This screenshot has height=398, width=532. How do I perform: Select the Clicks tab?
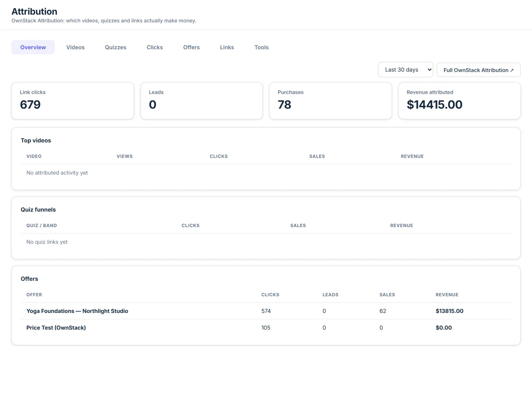point(155,47)
